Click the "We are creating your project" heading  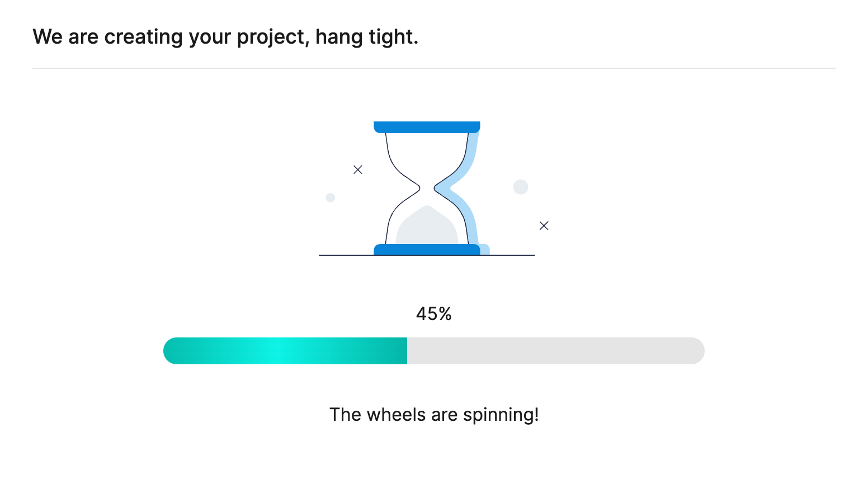tap(225, 37)
